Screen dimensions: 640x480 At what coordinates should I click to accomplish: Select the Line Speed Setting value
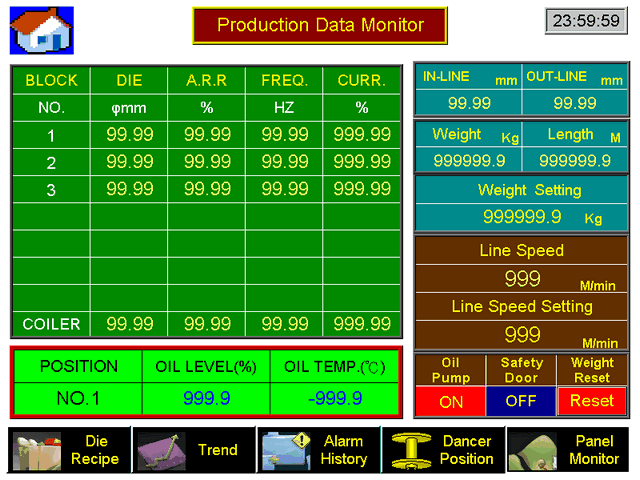522,334
